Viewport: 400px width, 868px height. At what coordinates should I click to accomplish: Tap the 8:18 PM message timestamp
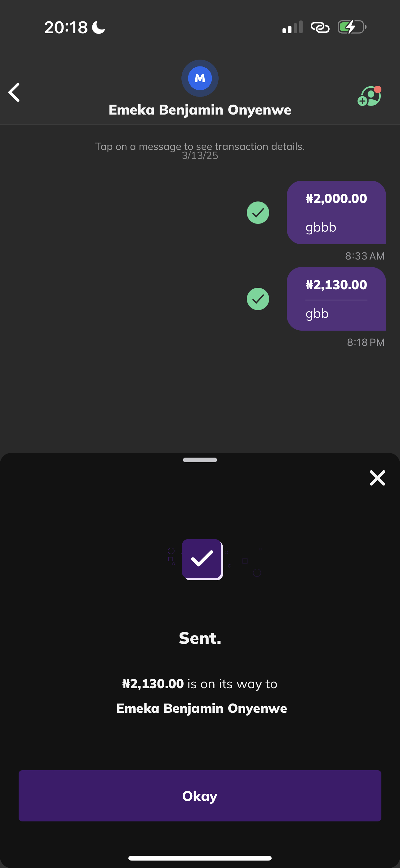point(366,342)
